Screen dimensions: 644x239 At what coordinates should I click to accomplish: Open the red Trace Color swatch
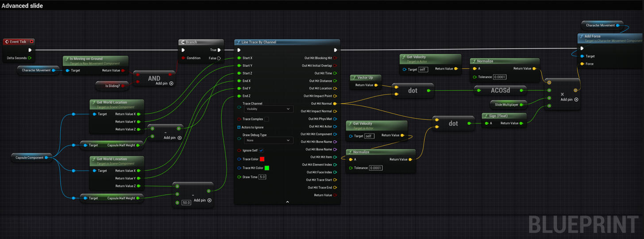262,159
